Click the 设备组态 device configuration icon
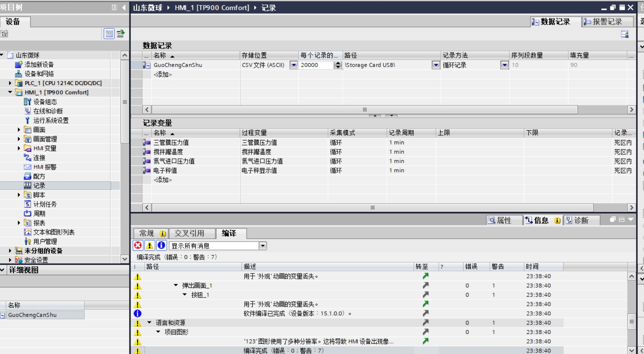This screenshot has width=644, height=354. (27, 102)
